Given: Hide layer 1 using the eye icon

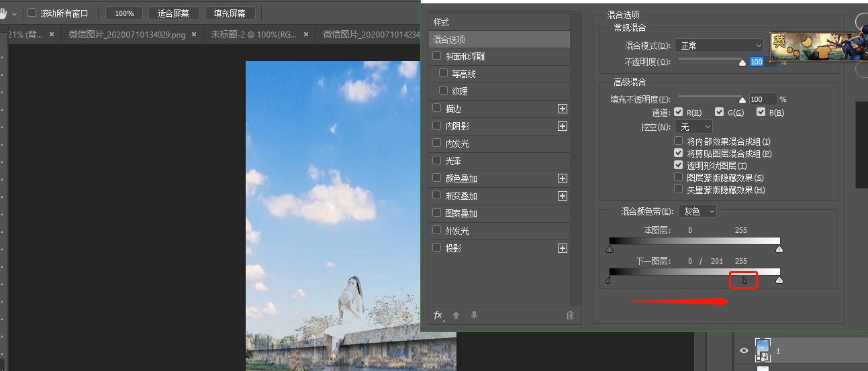Looking at the screenshot, I should point(744,350).
